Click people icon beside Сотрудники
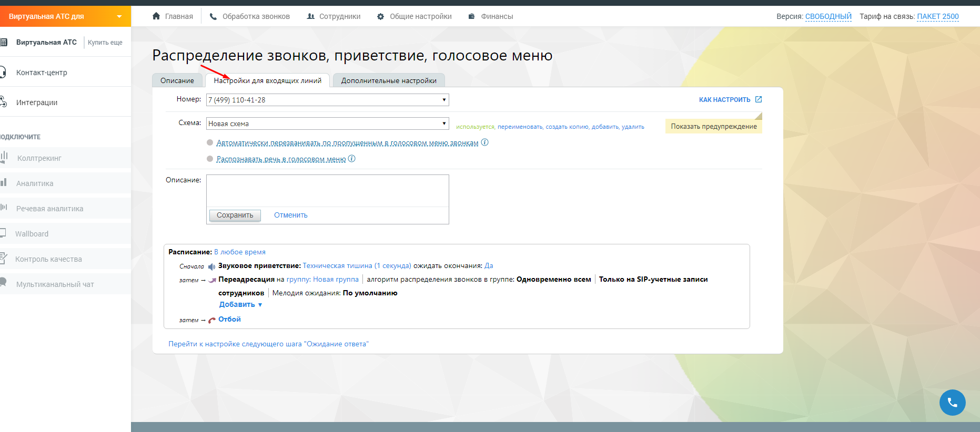 (x=310, y=16)
